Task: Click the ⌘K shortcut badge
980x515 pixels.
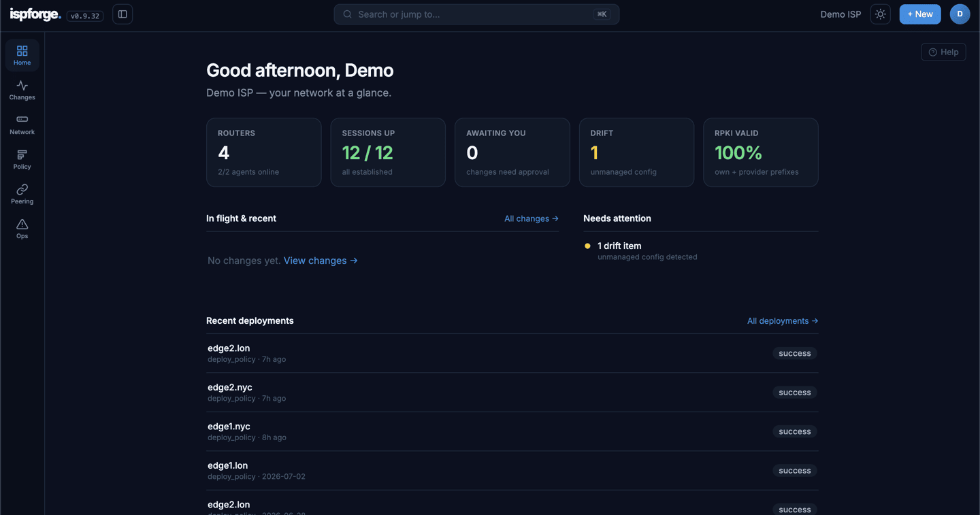Action: (602, 14)
